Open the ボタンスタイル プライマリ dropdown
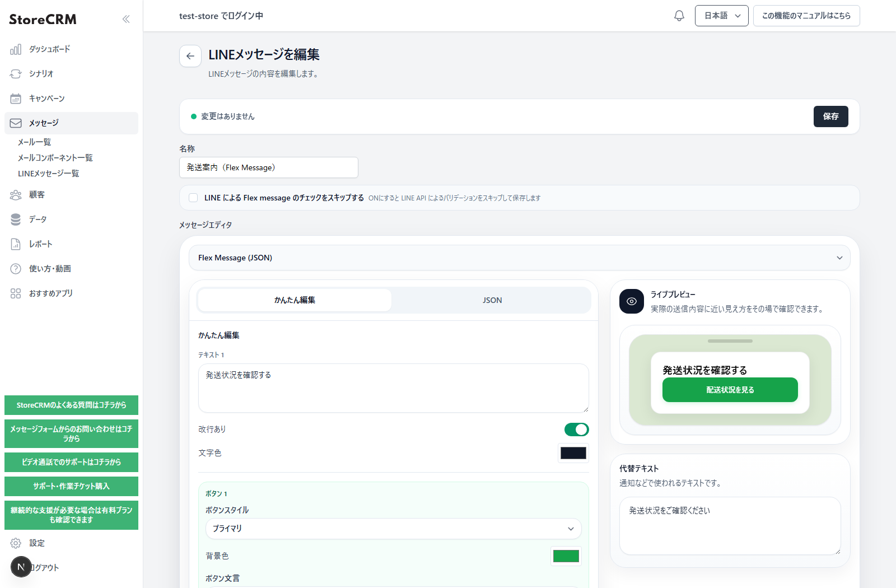 [394, 529]
